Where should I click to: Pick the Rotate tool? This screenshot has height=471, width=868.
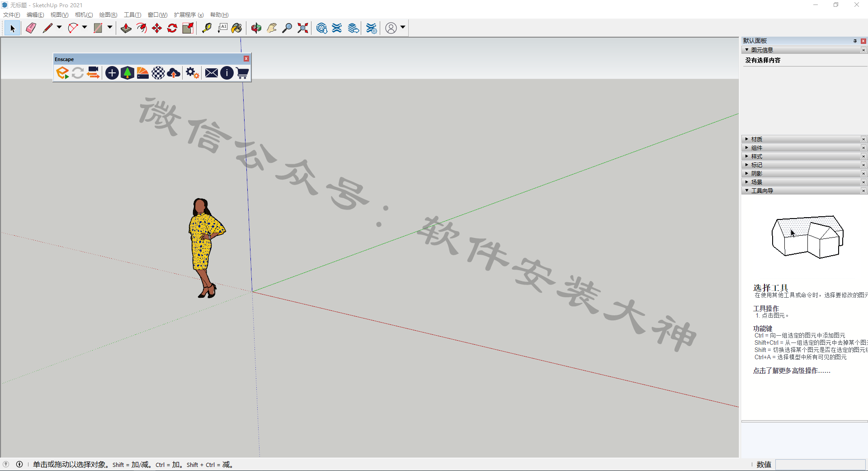click(x=172, y=28)
